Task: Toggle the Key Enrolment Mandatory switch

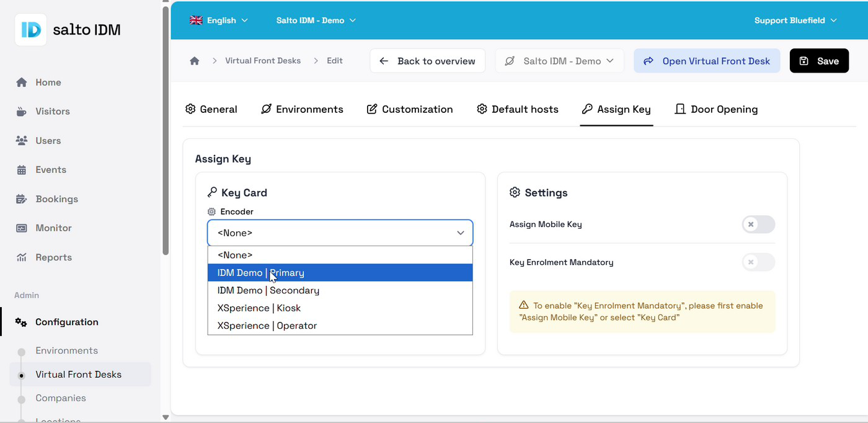Action: (x=758, y=262)
